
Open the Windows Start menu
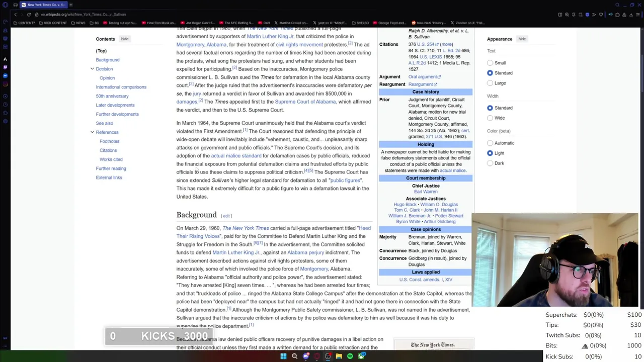coord(283,356)
